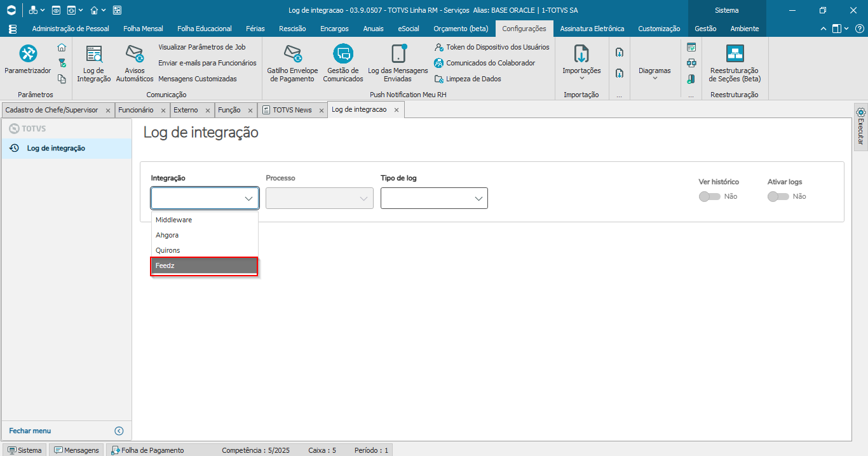Click the copy documents icon in Parâmetros
Image resolution: width=868 pixels, height=456 pixels.
click(62, 79)
